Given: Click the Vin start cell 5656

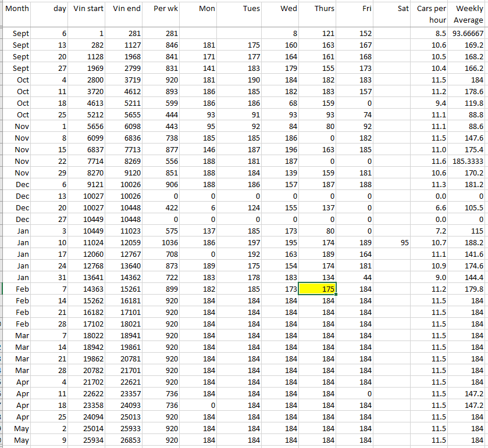Looking at the screenshot, I should 89,126.
